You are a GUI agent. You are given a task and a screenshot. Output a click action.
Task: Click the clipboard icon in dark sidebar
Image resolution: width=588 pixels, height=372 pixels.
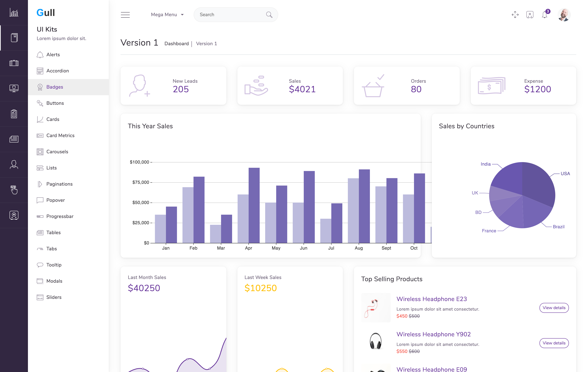click(x=14, y=114)
